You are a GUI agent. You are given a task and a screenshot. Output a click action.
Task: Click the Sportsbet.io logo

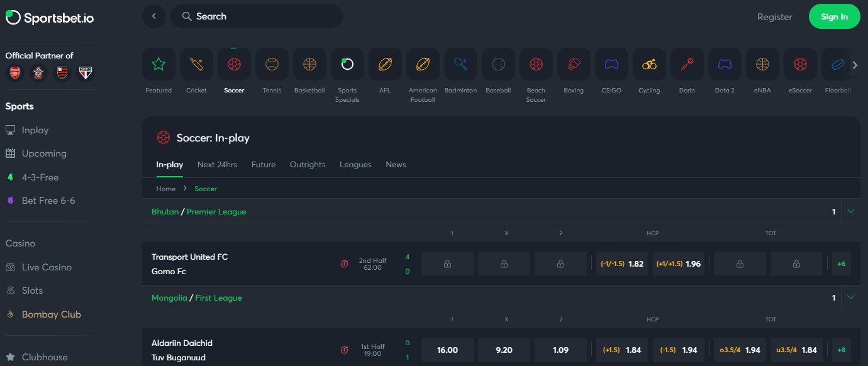click(50, 18)
